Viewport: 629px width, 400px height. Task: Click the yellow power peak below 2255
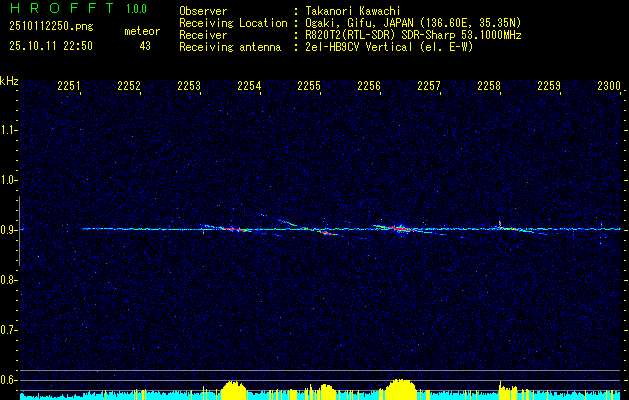tap(325, 392)
